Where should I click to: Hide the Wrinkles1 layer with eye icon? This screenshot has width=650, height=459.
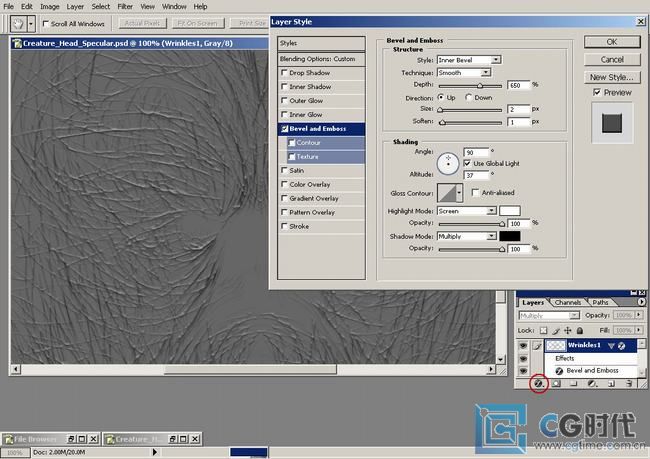[524, 345]
